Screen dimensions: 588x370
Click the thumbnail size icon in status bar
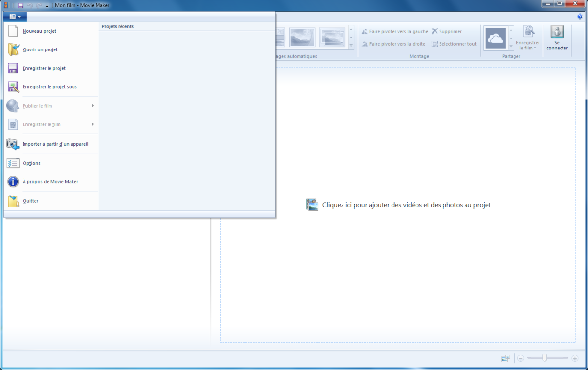506,358
